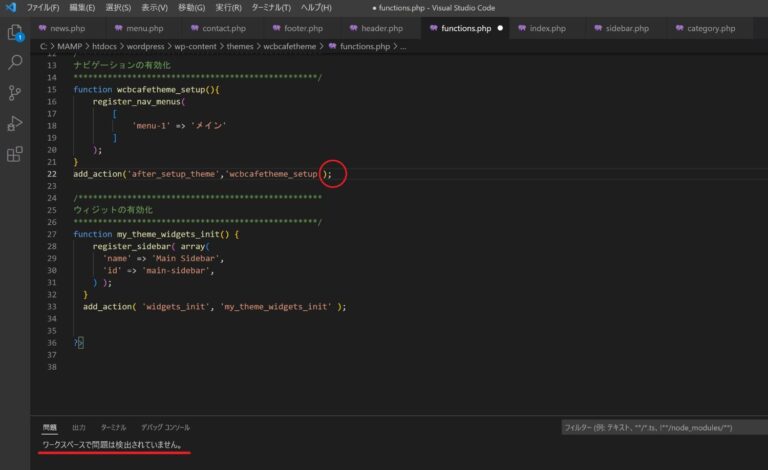Viewport: 768px width, 470px height.
Task: Click register_nav_menus call on line 16
Action: pyautogui.click(x=137, y=102)
